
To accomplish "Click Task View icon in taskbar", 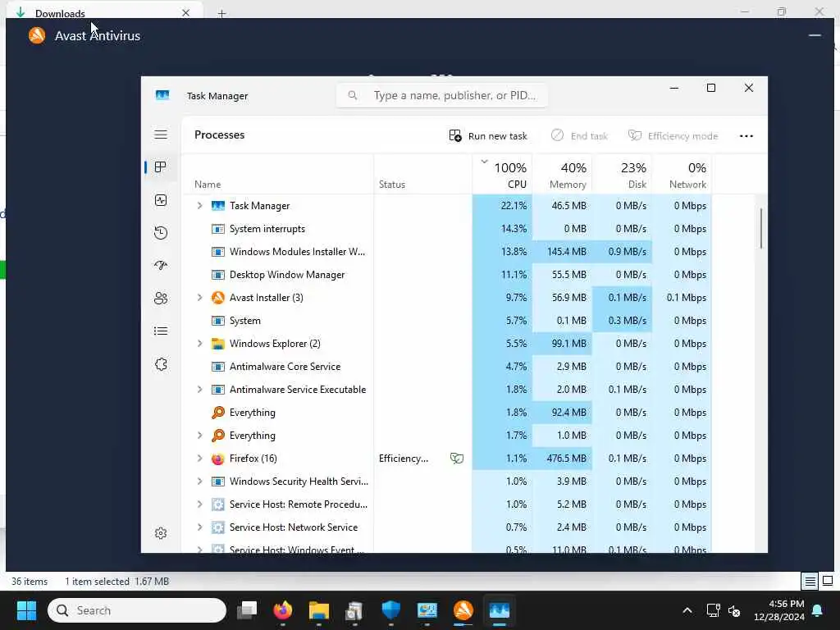I will [247, 610].
